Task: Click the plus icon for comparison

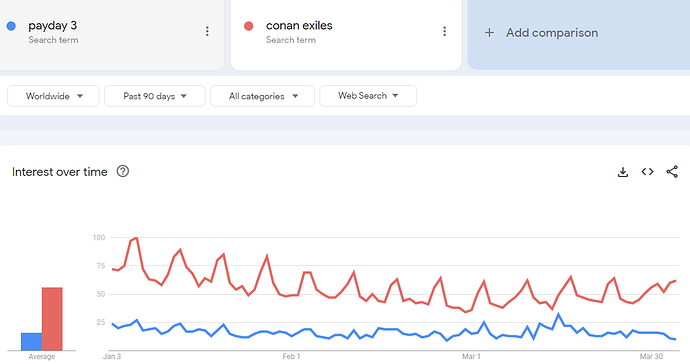Action: point(489,33)
